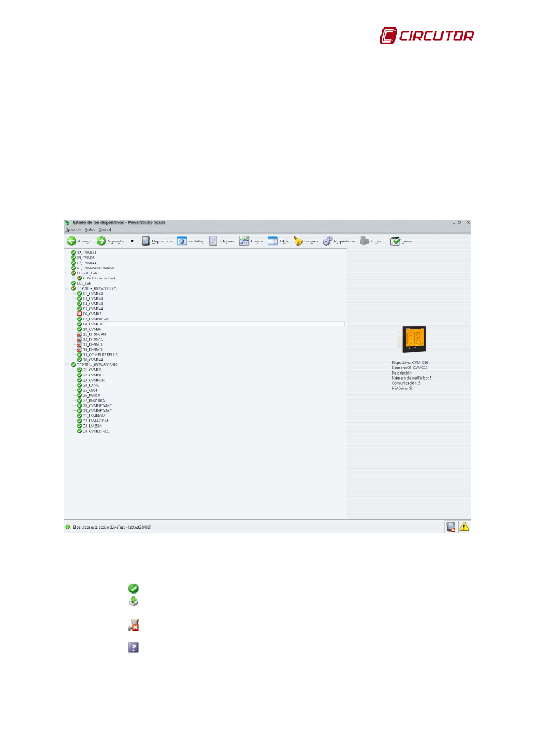Click the 'Dispositivo: CVM-C10' text
Viewport: 535px width, 756px height.
click(x=410, y=363)
